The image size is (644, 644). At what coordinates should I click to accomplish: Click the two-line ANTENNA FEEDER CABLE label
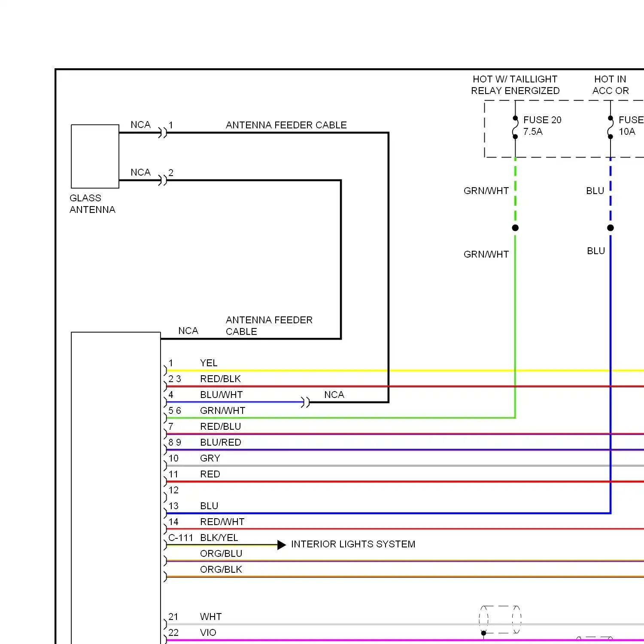pyautogui.click(x=269, y=326)
